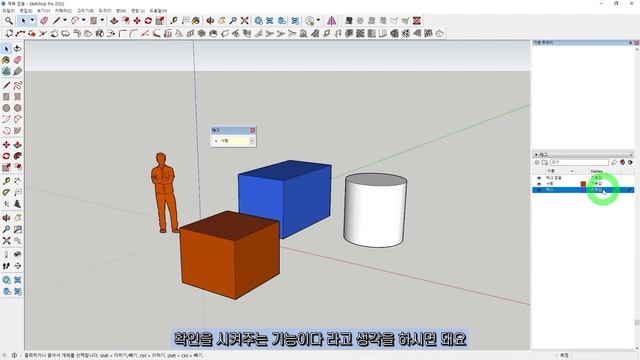Choose the Circle tool in the left palette
The image size is (640, 360).
6,108
